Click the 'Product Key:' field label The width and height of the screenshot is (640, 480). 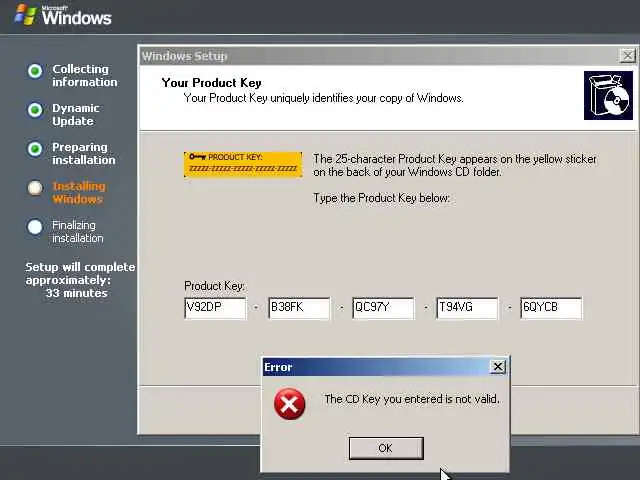[x=214, y=286]
